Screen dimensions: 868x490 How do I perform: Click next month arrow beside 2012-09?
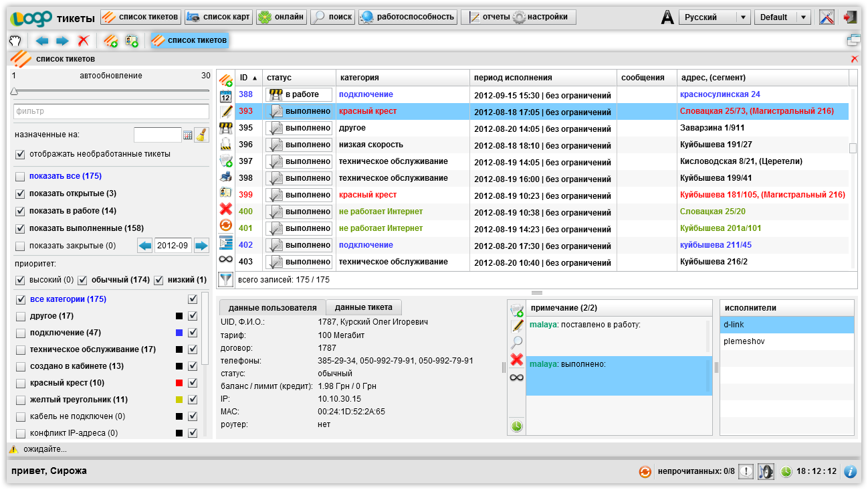(x=201, y=246)
